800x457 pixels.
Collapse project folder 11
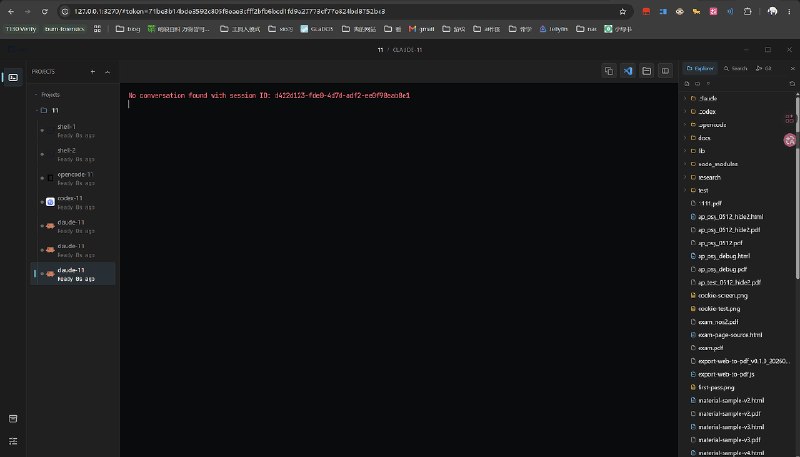coord(37,110)
